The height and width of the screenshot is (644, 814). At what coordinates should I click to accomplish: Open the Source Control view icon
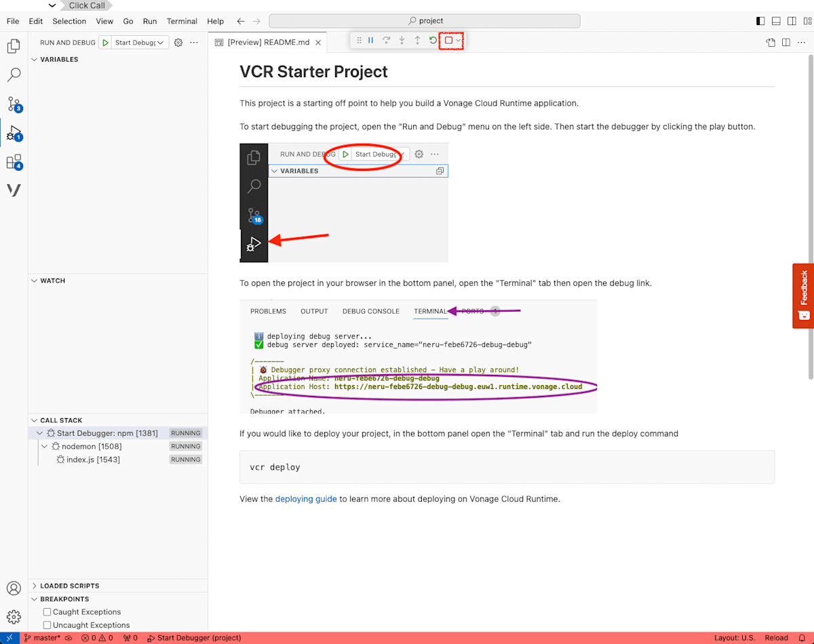click(x=14, y=104)
